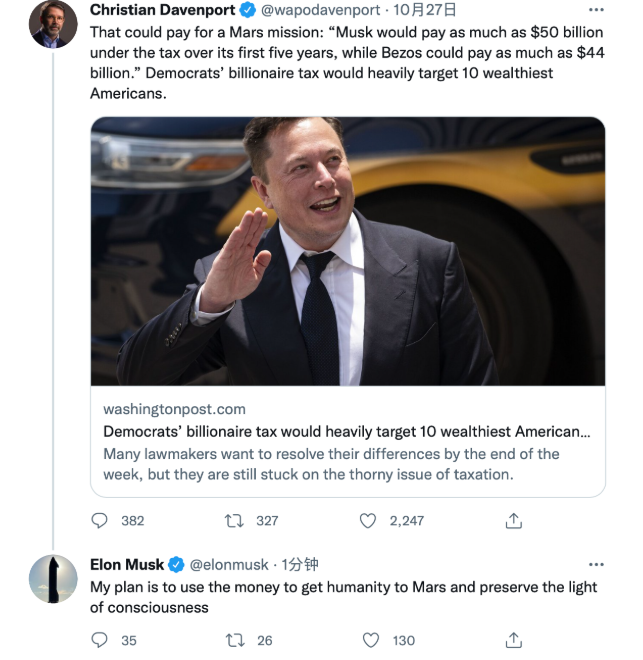The height and width of the screenshot is (660, 643).
Task: Click the @elonmusk handle
Action: coord(230,565)
